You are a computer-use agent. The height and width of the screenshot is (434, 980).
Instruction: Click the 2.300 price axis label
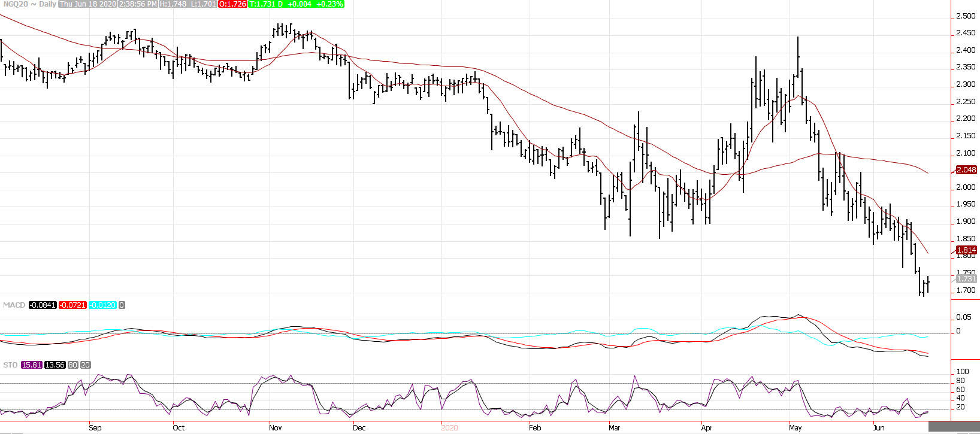(x=966, y=84)
